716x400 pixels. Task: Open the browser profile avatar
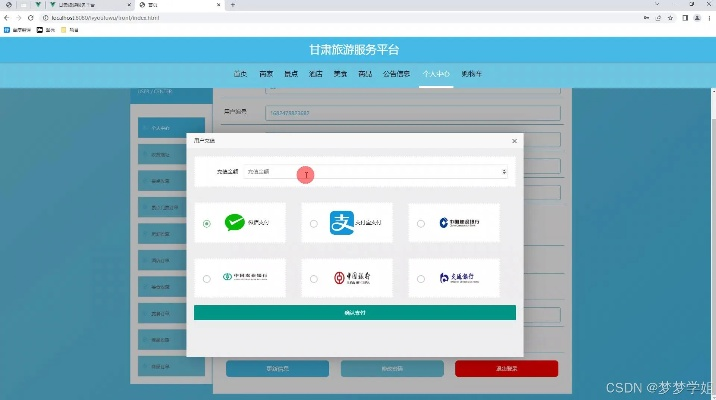697,18
